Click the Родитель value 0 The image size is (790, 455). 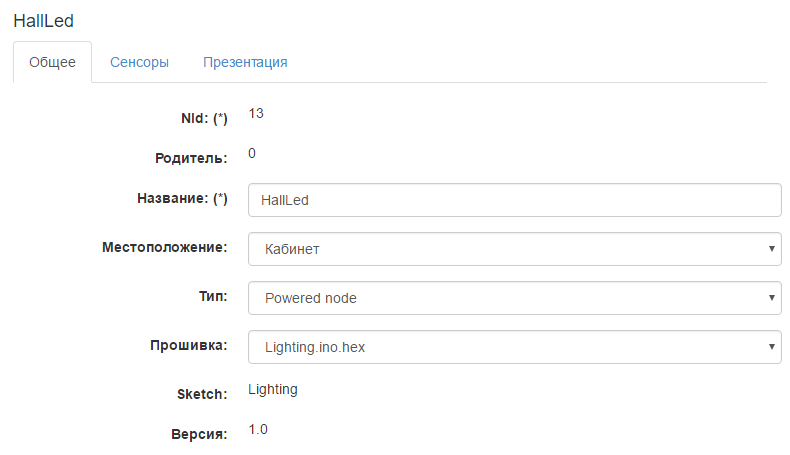pos(252,153)
